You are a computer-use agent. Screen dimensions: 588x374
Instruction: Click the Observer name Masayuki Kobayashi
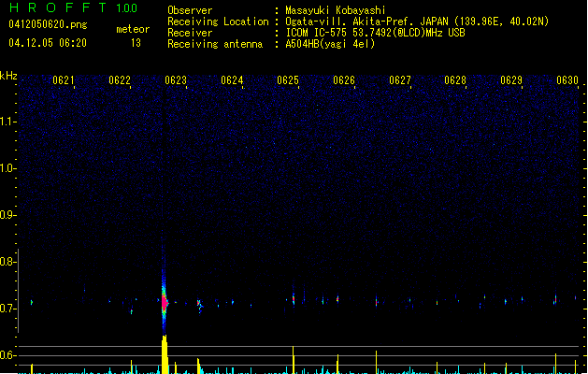336,10
